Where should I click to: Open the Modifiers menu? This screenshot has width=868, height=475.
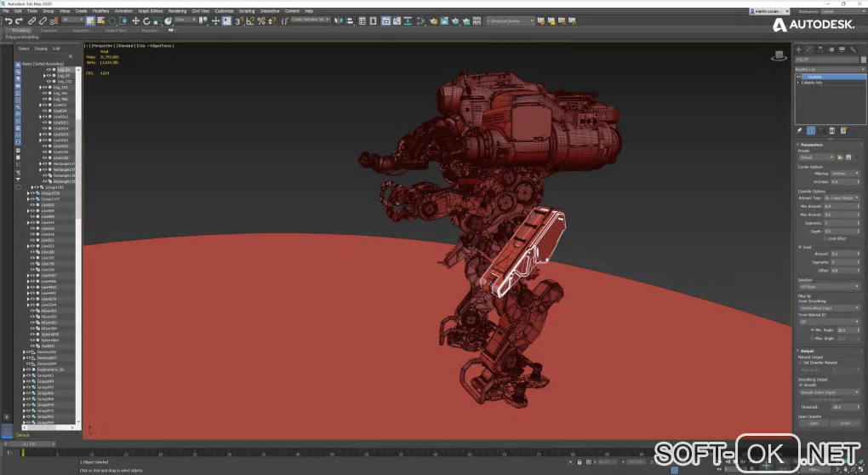click(100, 11)
